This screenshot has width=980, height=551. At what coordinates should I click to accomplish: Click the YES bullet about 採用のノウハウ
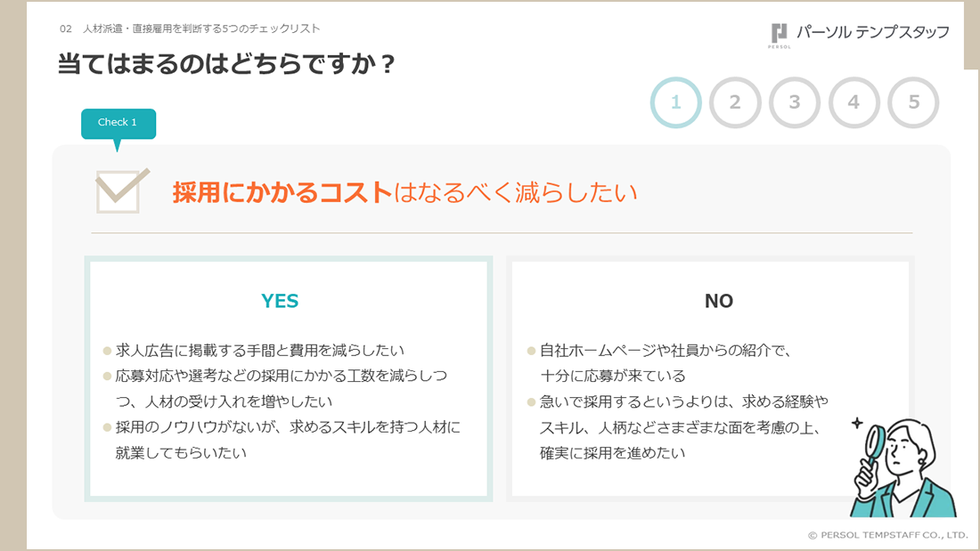coord(282,440)
